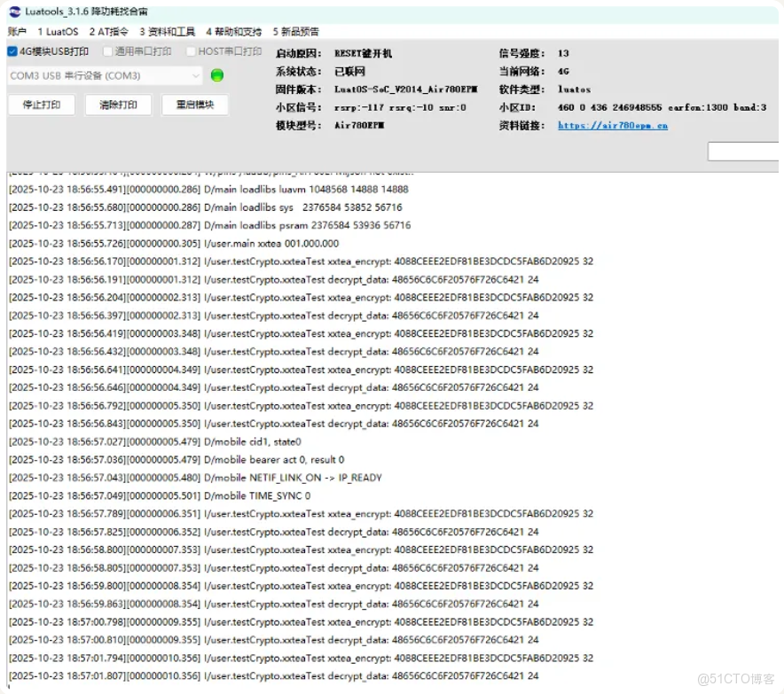Enable the 通用串口打印 checkbox
Viewport: 784px width, 694px height.
coord(107,51)
